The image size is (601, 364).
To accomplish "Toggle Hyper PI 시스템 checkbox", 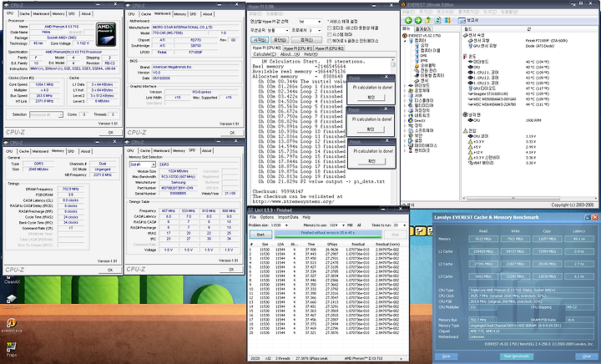I will (329, 34).
